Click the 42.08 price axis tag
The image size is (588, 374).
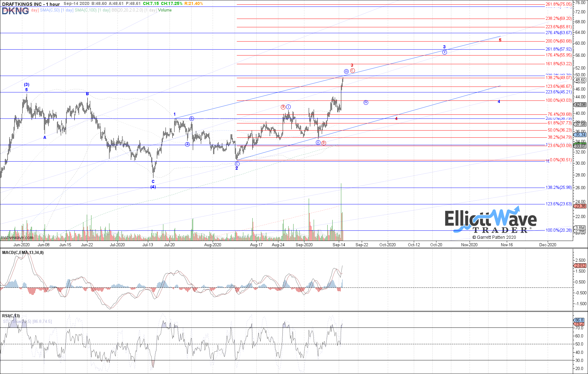[x=580, y=105]
